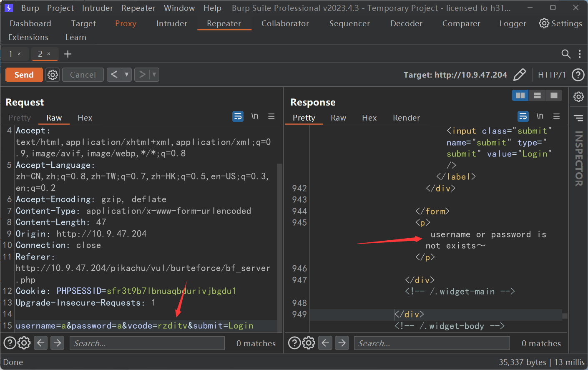588x370 pixels.
Task: Switch response view to Hex
Action: [x=369, y=118]
